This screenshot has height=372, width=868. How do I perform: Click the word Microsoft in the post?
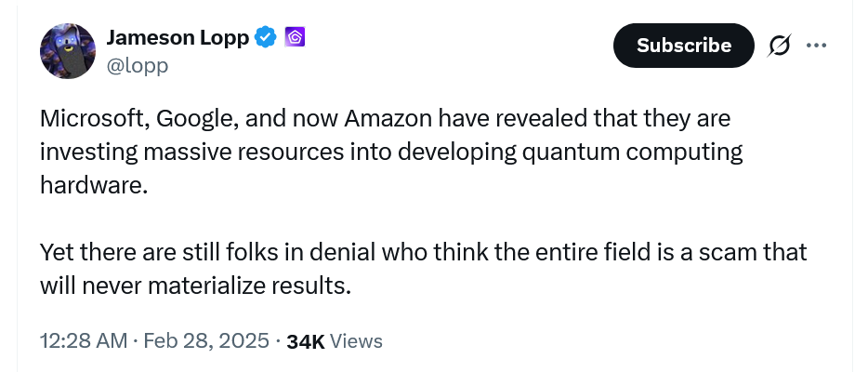91,119
